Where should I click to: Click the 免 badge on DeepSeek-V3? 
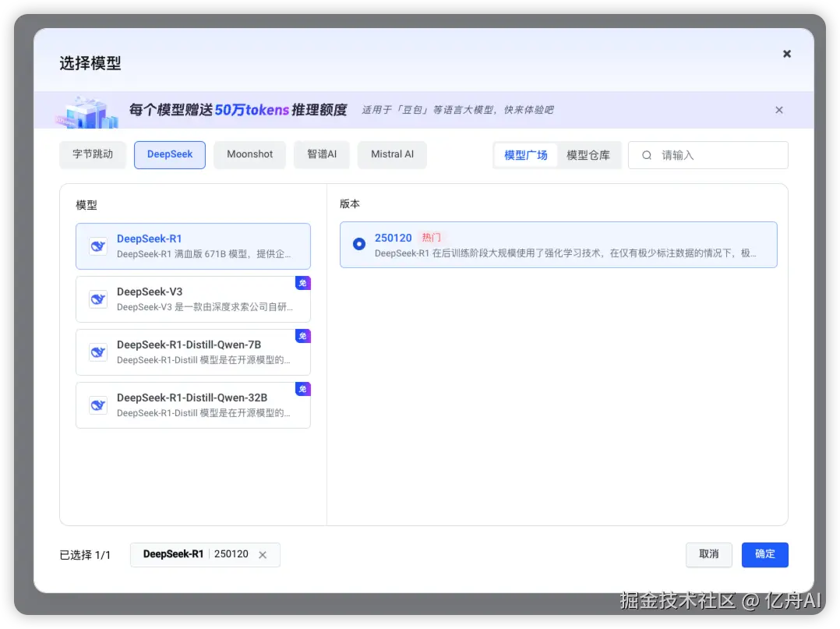pos(302,283)
